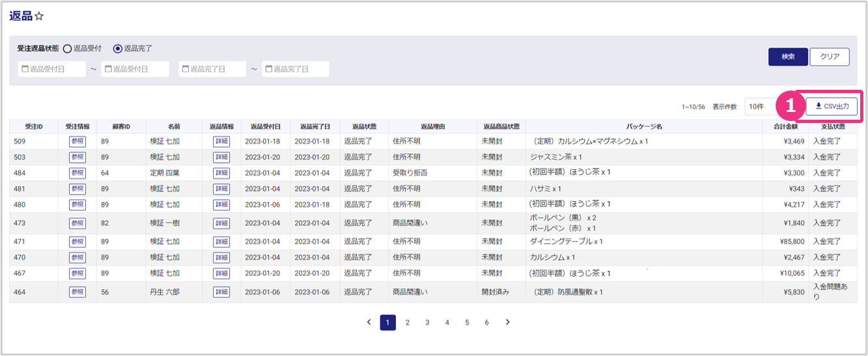Click the CSV出力 download button
The image size is (868, 356).
[832, 106]
